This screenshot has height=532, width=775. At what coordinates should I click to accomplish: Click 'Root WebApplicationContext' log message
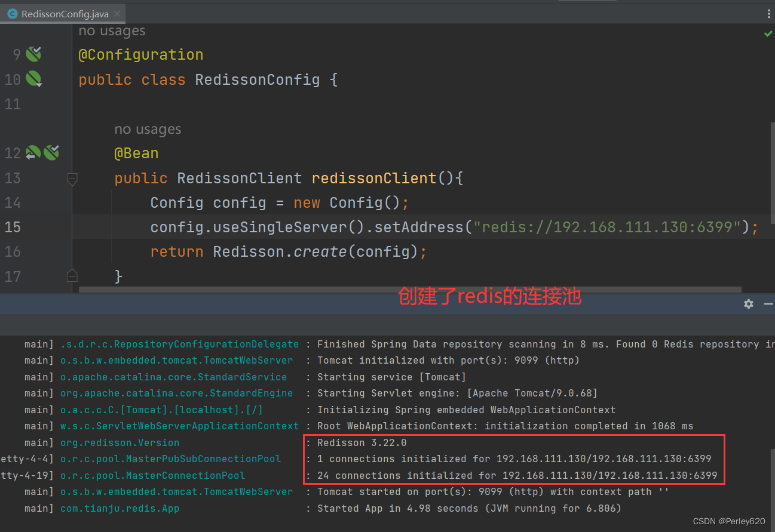[x=505, y=426]
